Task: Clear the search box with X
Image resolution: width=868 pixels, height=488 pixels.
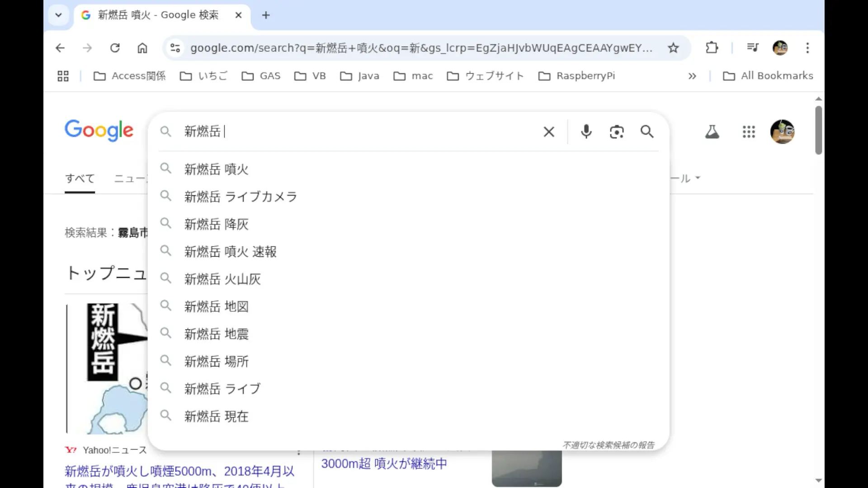Action: tap(549, 132)
